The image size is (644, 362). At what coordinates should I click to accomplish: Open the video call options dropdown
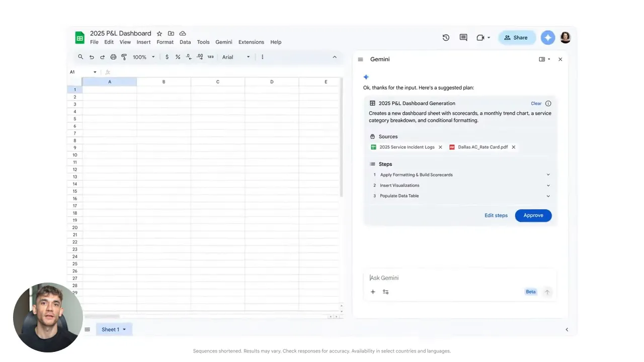(489, 38)
